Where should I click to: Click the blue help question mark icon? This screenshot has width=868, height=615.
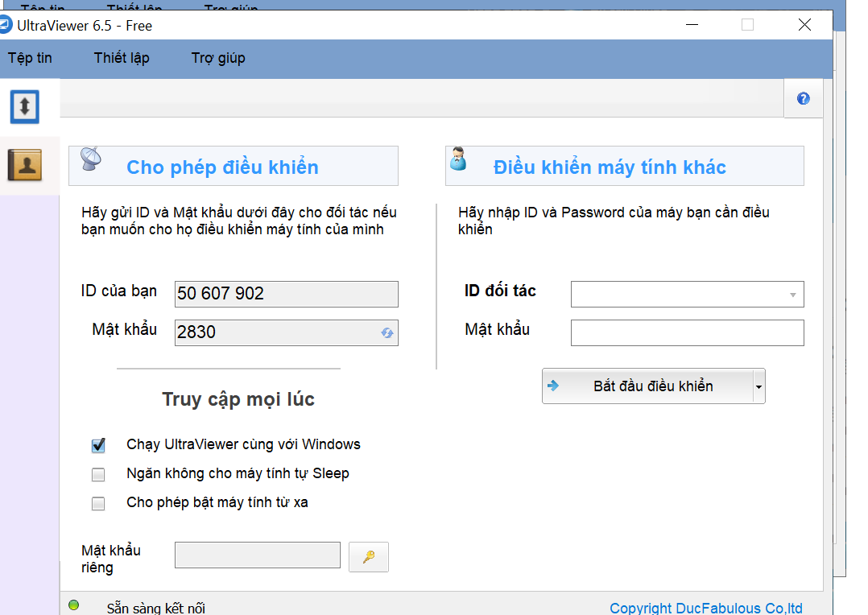click(x=803, y=99)
